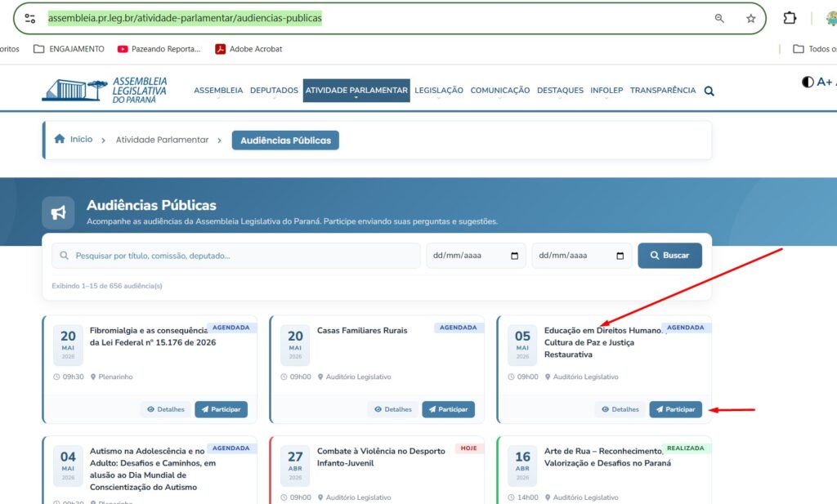Screen dimensions: 837x504
Task: Open the ENGAJAMENTO bookmarks folder
Action: (69, 49)
